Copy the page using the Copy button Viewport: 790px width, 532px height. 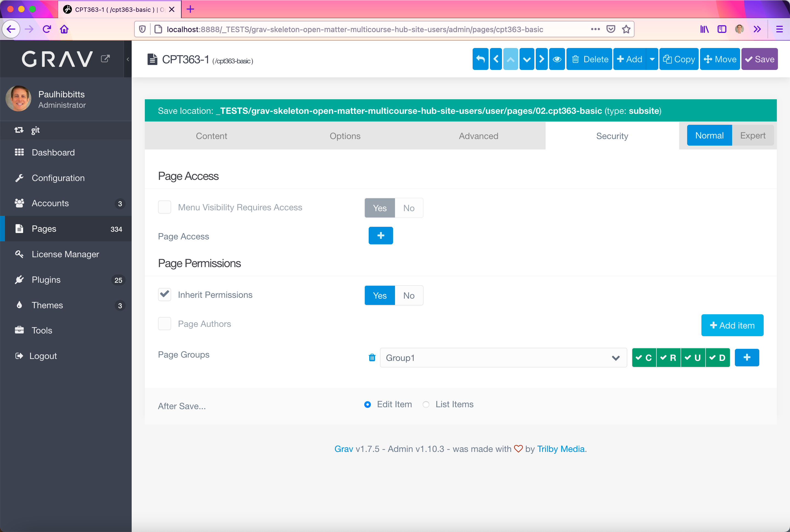tap(678, 59)
